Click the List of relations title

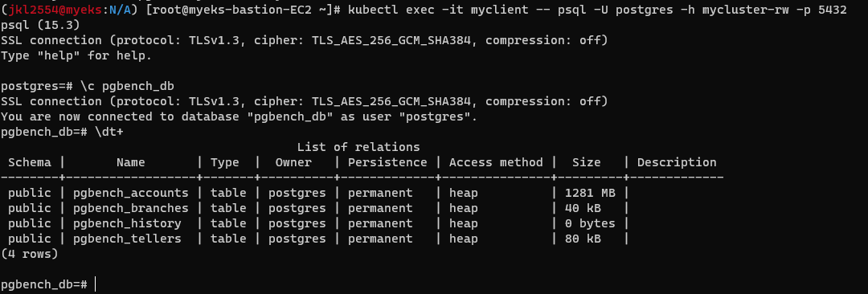(358, 147)
